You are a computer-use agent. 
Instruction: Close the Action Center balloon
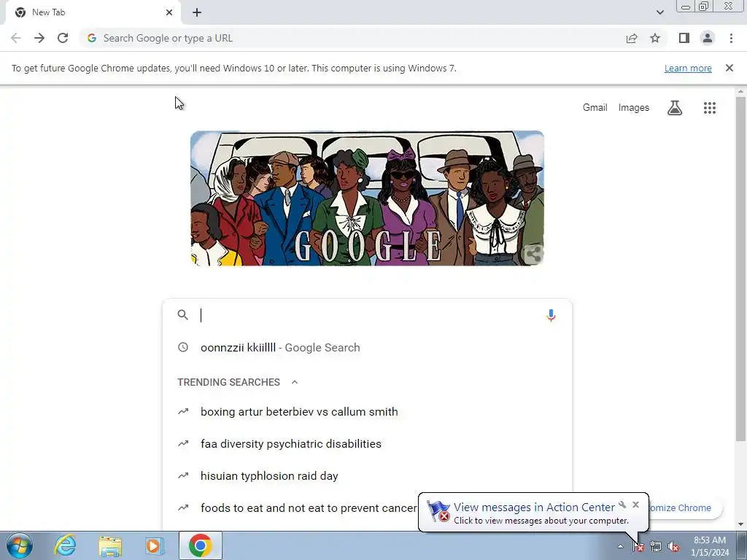[635, 505]
